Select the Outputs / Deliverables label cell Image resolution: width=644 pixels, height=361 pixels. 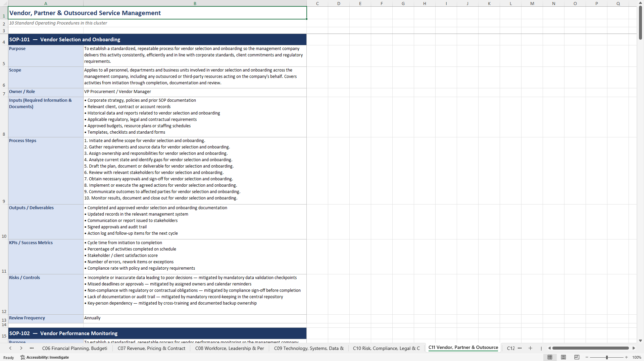click(46, 222)
